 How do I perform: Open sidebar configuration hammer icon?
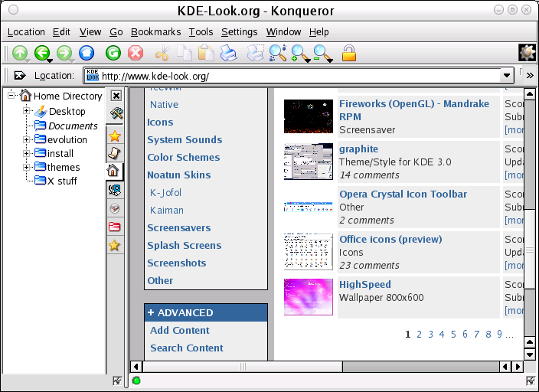116,113
